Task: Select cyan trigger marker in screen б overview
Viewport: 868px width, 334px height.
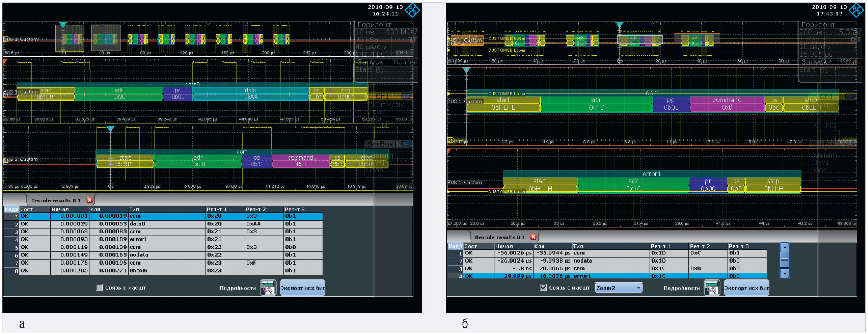Action: pos(619,25)
